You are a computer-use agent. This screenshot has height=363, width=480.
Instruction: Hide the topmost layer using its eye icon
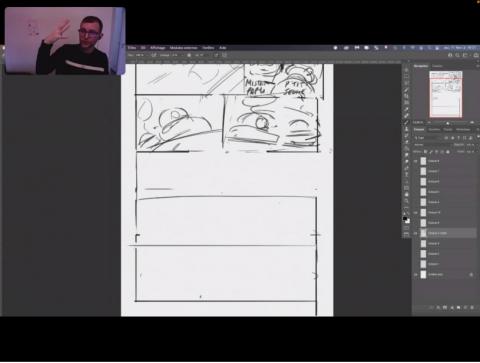pyautogui.click(x=416, y=161)
